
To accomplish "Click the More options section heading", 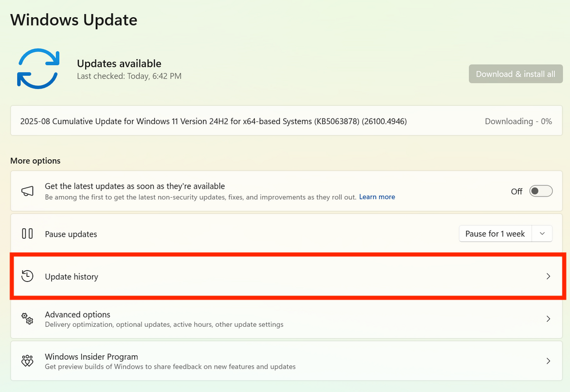I will [x=35, y=161].
